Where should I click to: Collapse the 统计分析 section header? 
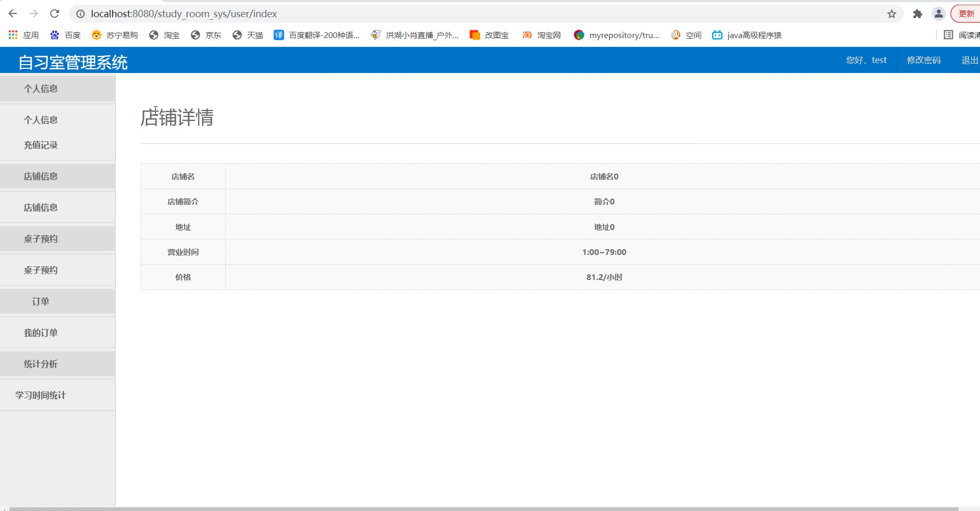pyautogui.click(x=57, y=364)
